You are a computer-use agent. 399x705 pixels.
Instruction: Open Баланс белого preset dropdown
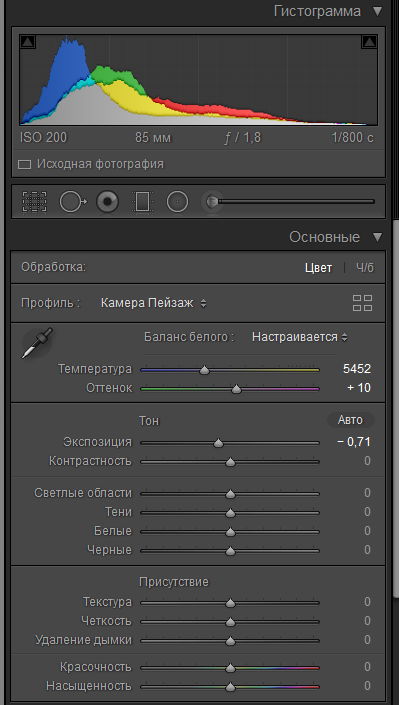(300, 337)
